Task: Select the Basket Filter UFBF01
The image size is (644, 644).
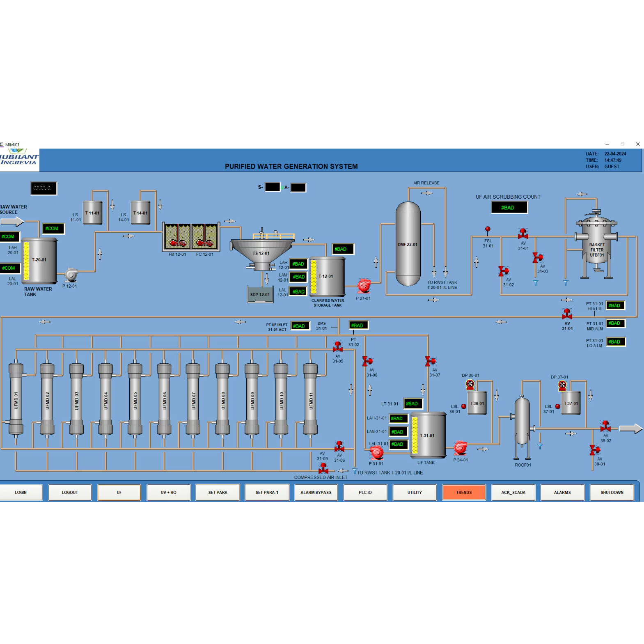Action: point(596,244)
